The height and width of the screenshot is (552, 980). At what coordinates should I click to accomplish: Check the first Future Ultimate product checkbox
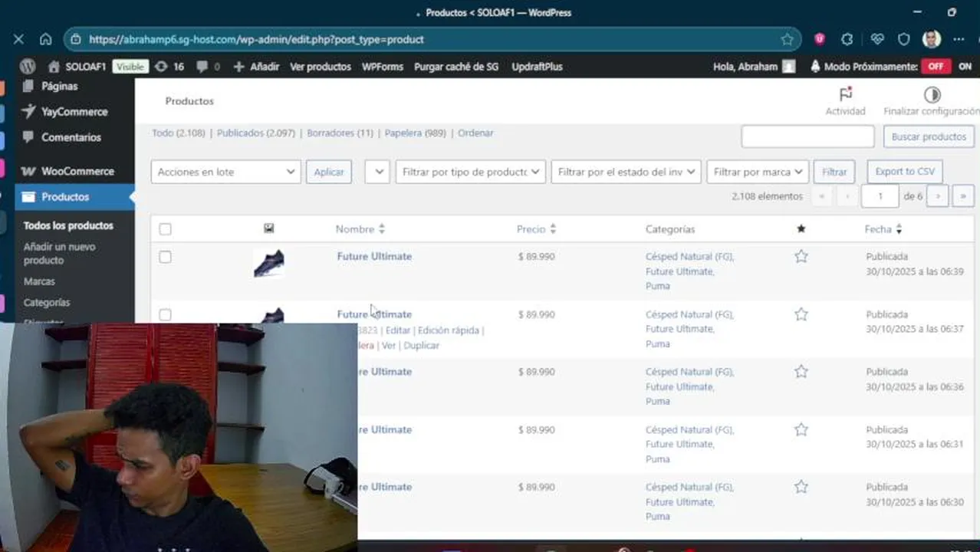pyautogui.click(x=165, y=257)
